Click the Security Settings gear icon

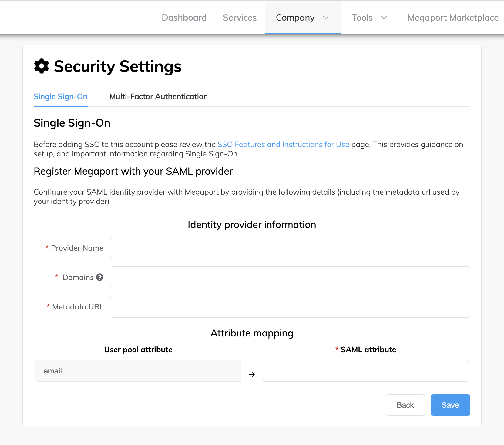(42, 66)
